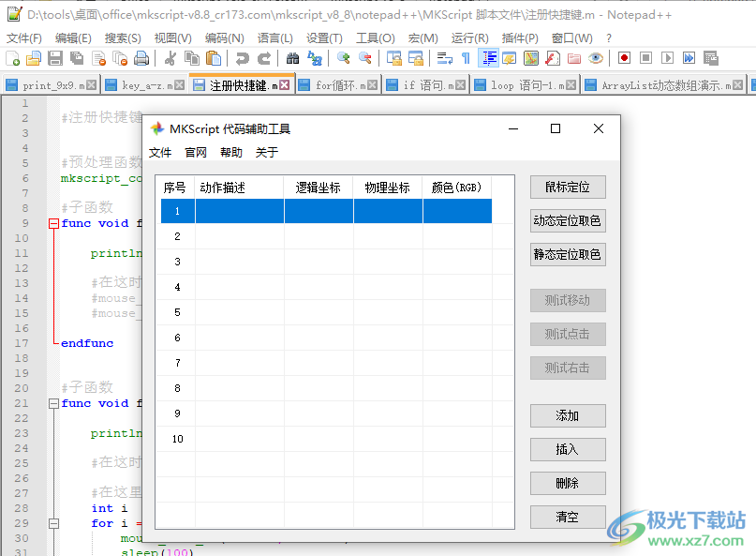Open 文件 menu in MKScript tool

160,153
